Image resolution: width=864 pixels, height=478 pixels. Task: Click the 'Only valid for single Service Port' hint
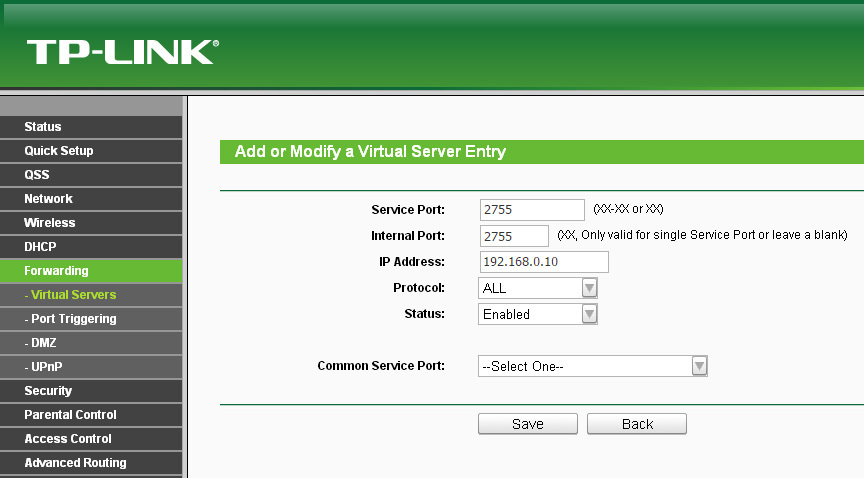click(703, 235)
